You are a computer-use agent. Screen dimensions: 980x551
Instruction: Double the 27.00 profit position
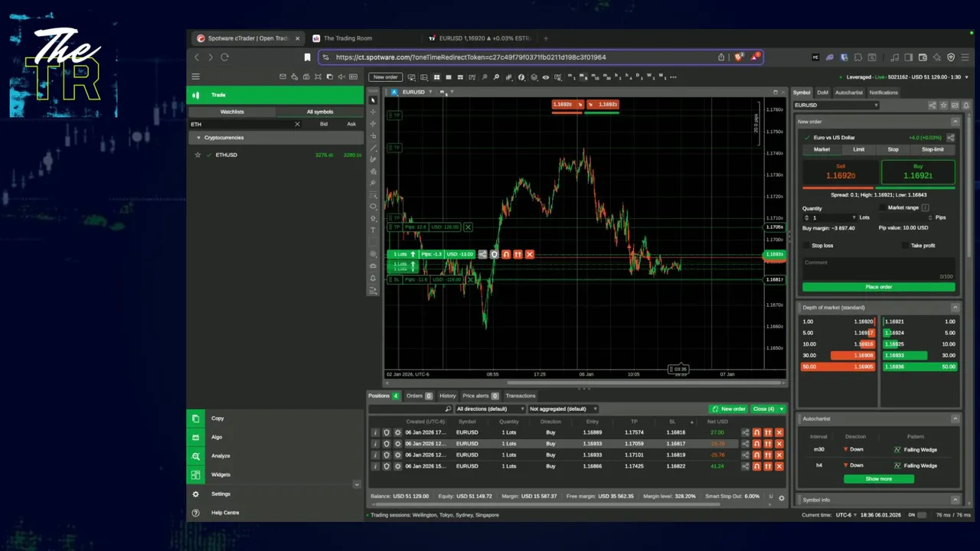click(x=768, y=432)
